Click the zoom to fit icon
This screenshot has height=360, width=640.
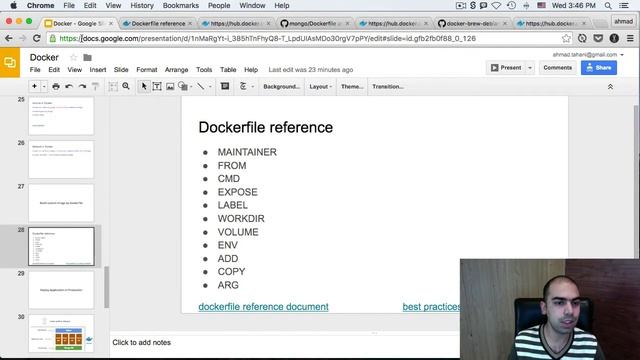tap(113, 87)
